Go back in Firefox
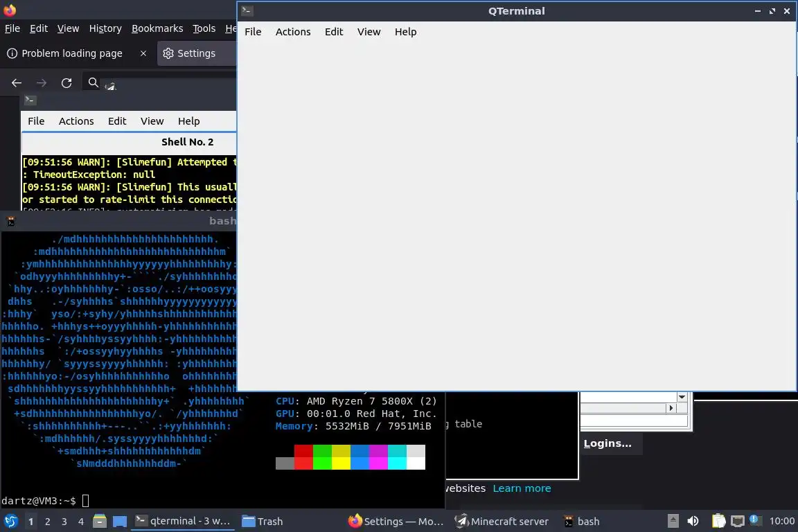The width and height of the screenshot is (798, 532). pyautogui.click(x=17, y=82)
